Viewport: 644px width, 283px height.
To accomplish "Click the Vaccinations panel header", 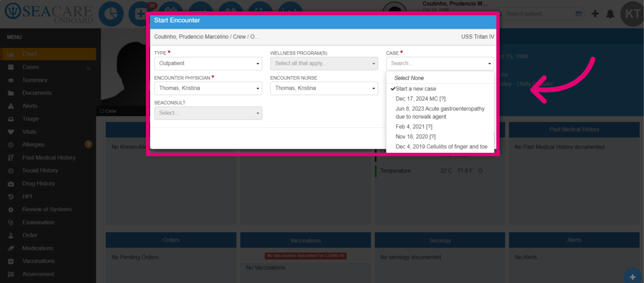I will coord(306,240).
